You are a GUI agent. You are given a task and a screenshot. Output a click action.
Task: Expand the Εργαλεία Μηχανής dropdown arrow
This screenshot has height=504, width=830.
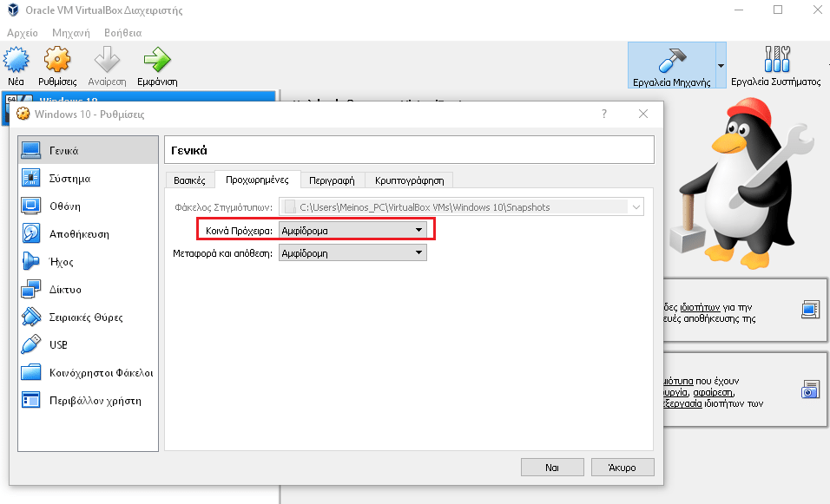(x=721, y=66)
